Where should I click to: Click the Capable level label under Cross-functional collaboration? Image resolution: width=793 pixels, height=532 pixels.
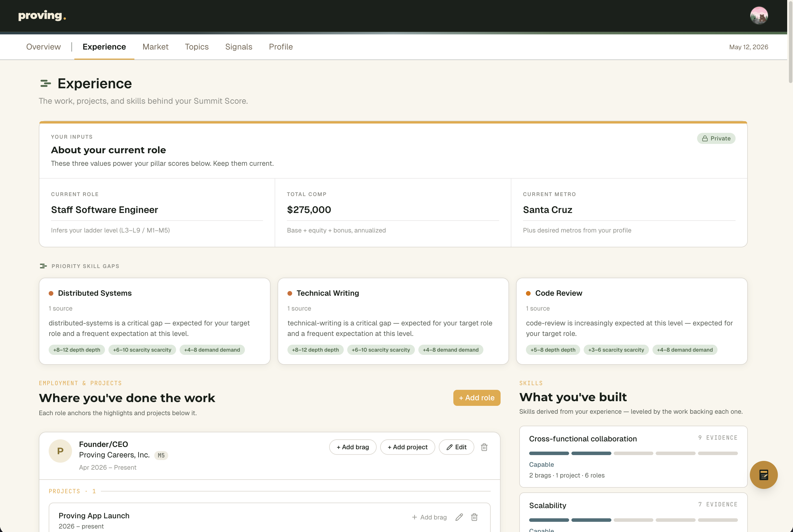coord(541,464)
